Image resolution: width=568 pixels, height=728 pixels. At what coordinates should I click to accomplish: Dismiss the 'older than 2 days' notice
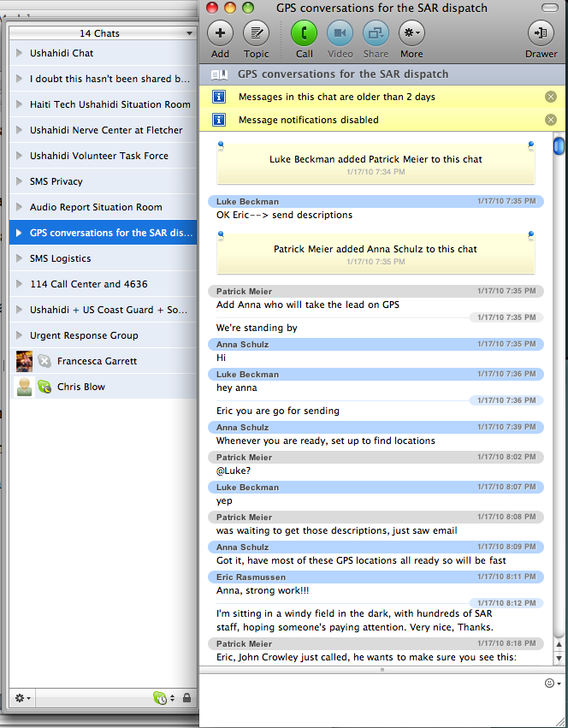[x=551, y=97]
